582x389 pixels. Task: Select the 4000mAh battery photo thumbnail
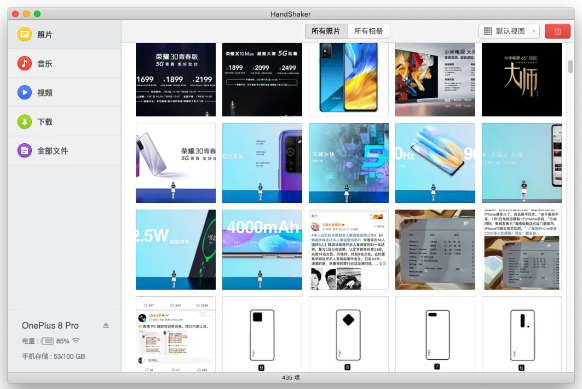pos(262,249)
